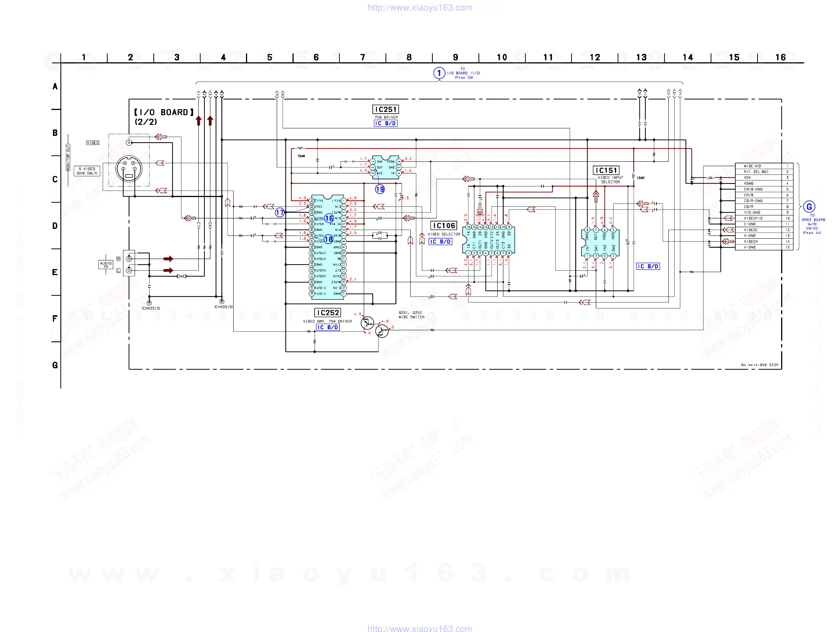Click the IC151 label box

(606, 171)
